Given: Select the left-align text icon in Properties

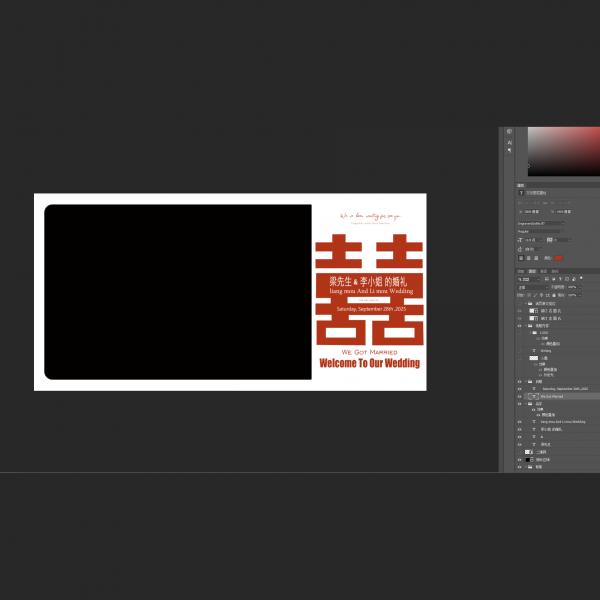Looking at the screenshot, I should [x=521, y=257].
